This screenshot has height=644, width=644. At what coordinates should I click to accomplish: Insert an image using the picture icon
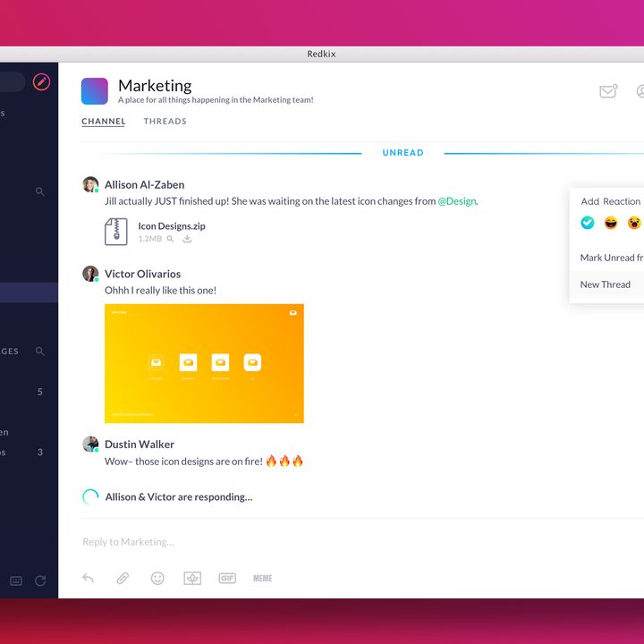click(x=192, y=579)
